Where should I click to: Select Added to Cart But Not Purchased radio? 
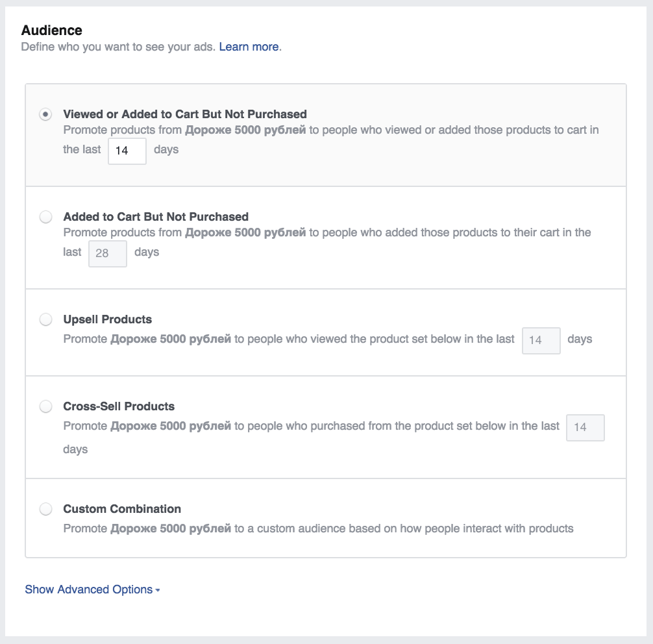point(45,217)
